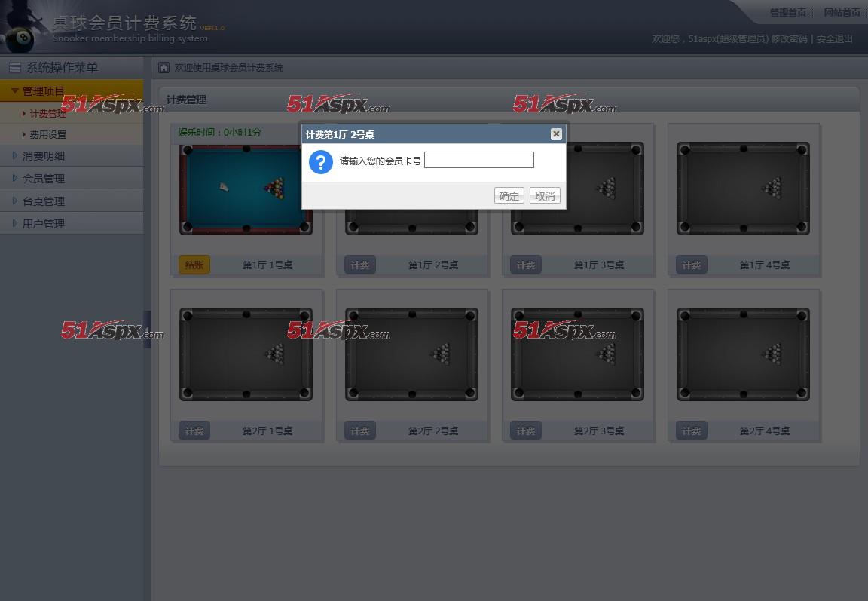Select the 第2厅 1号桌 table image

pyautogui.click(x=246, y=354)
